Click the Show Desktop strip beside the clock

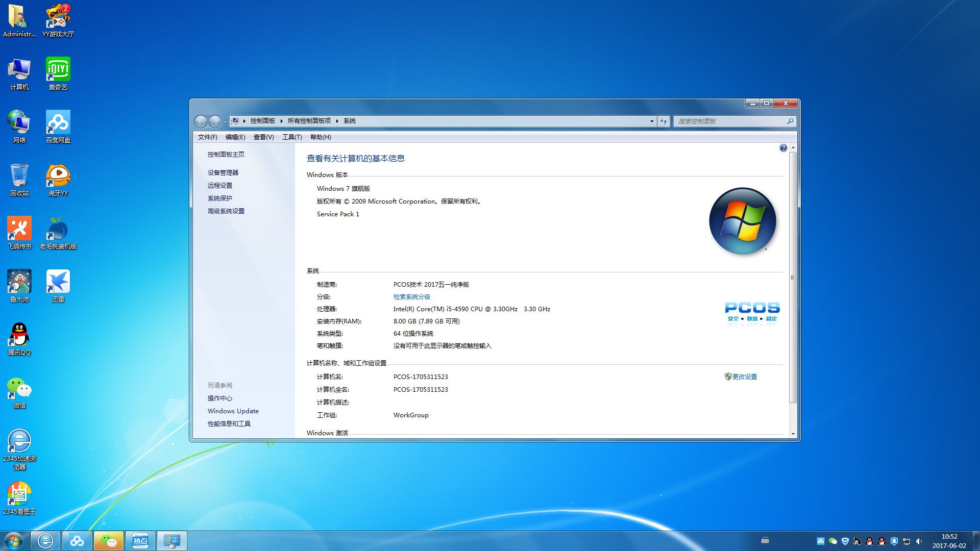(x=976, y=541)
